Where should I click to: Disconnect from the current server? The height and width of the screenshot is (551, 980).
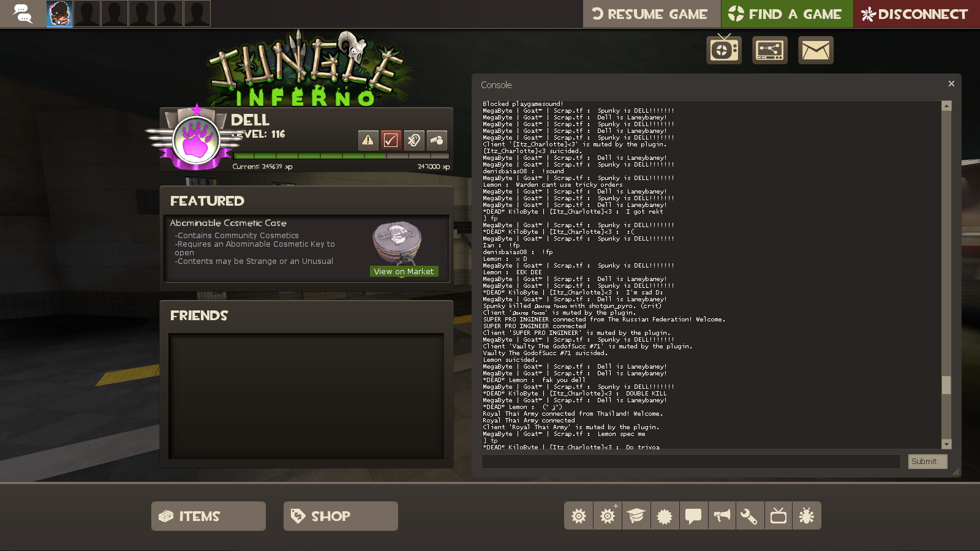pos(917,13)
